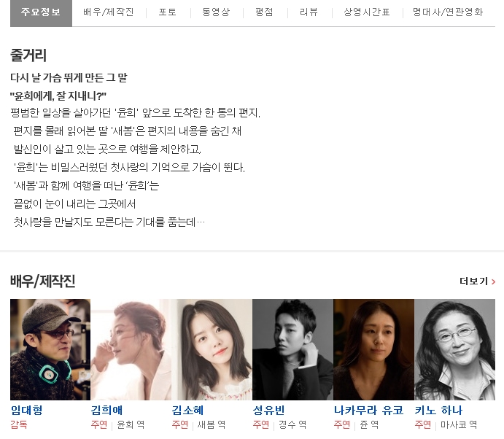Viewport: 504px width, 439px height.
Task: Open director 임대형's photo thumbnail
Action: 50,349
